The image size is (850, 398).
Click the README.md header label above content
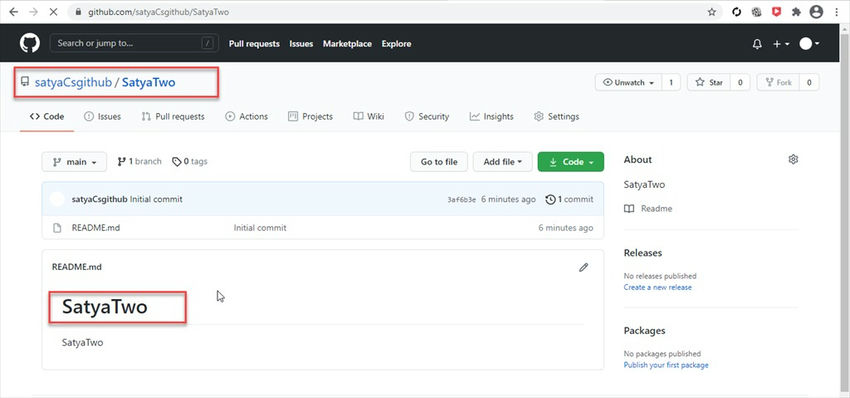tap(76, 267)
